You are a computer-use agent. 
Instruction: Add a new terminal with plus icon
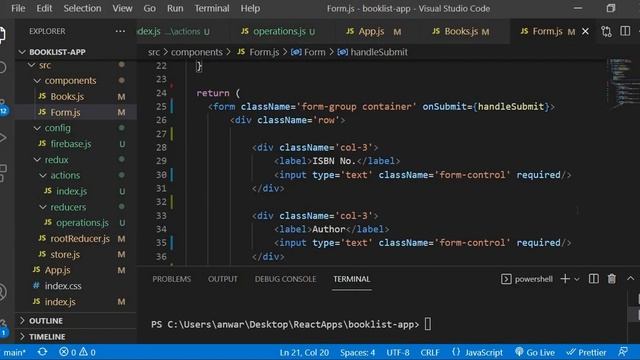click(565, 279)
